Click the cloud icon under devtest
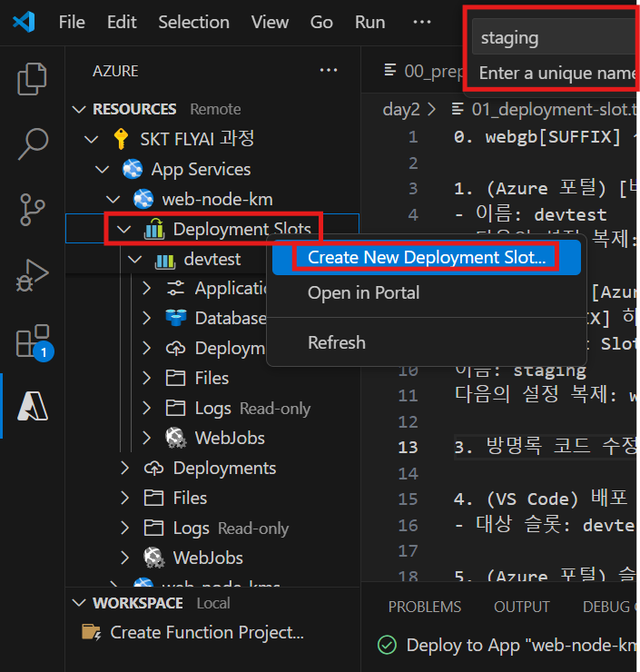This screenshot has width=640, height=672. tap(175, 349)
